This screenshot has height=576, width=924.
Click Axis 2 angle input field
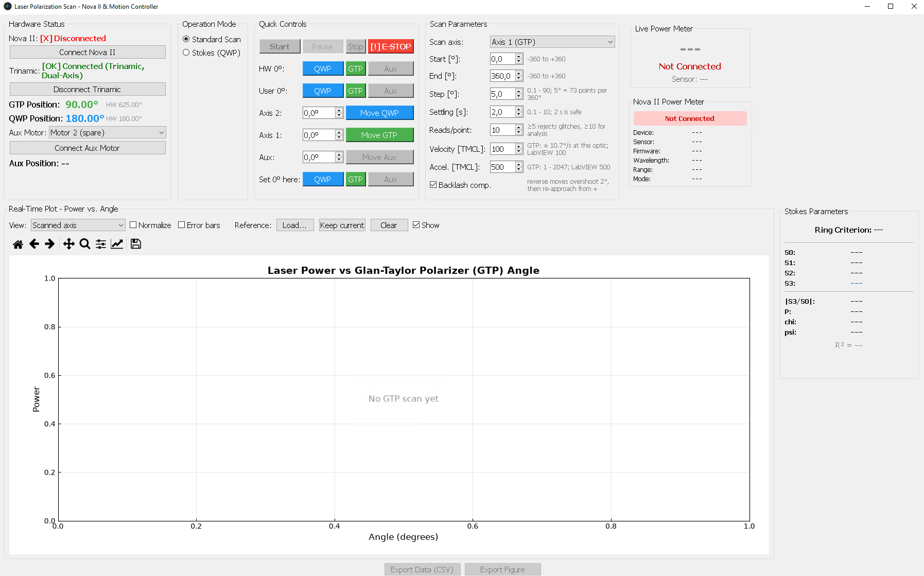pyautogui.click(x=319, y=113)
